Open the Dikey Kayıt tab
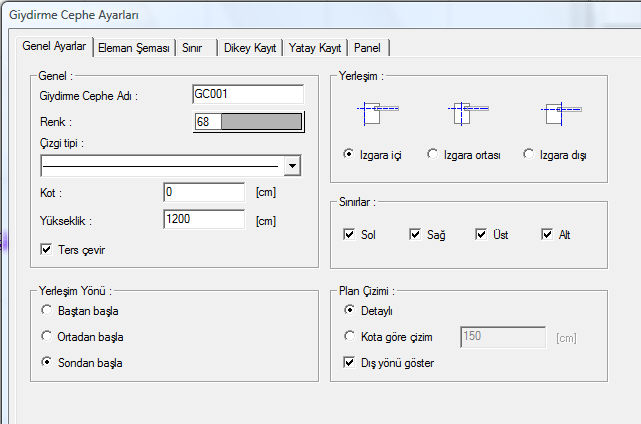641x424 pixels. pos(250,48)
